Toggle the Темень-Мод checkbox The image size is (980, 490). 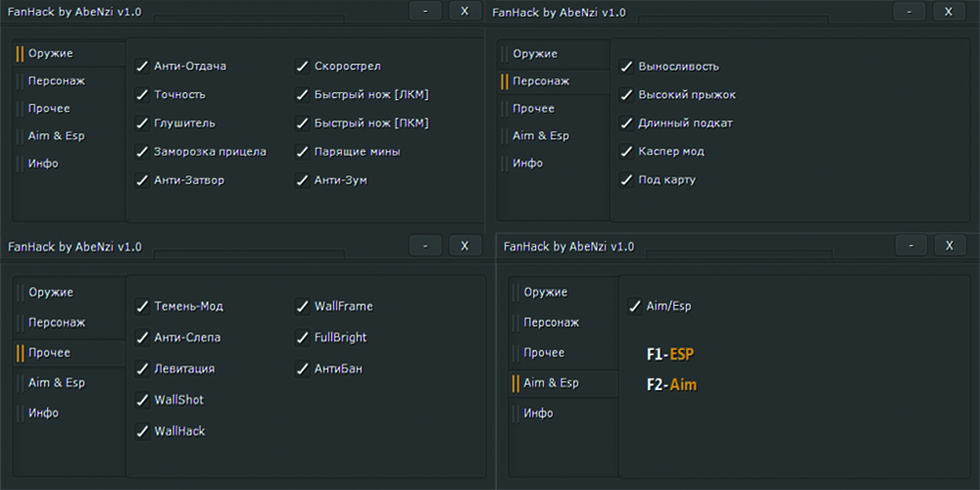(142, 306)
